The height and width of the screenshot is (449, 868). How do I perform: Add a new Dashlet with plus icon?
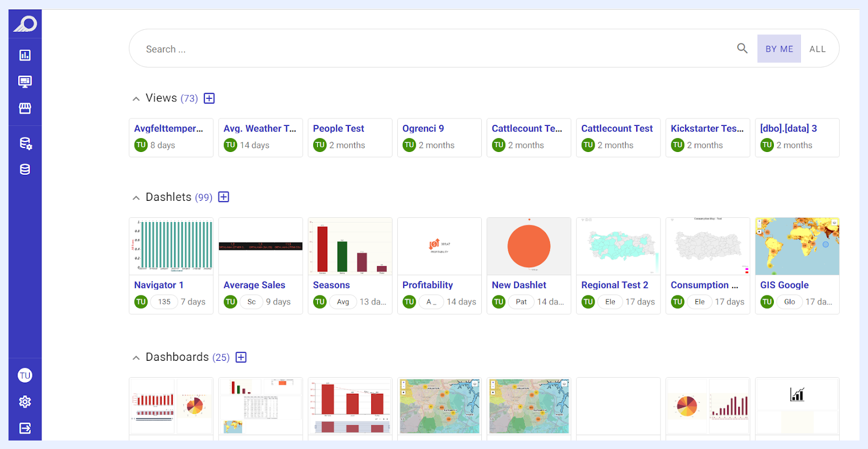coord(224,197)
